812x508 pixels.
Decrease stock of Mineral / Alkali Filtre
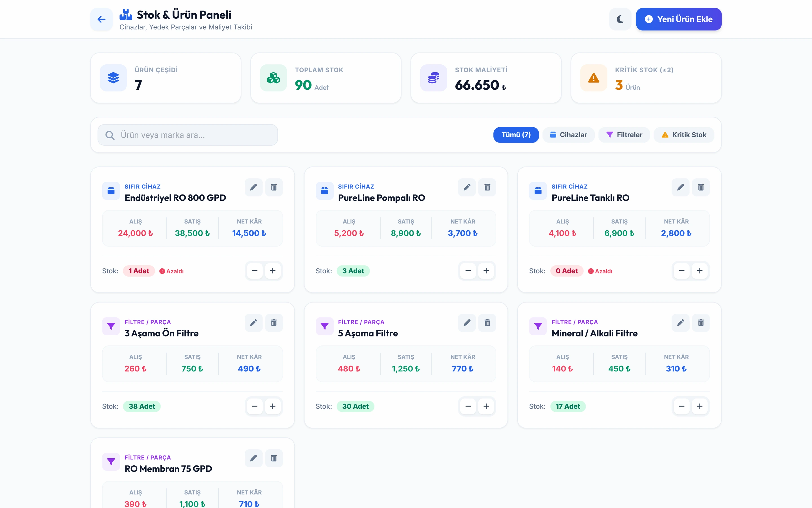[681, 406]
